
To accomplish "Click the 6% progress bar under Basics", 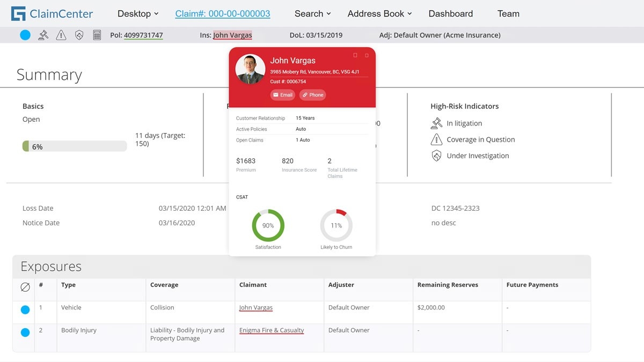I will coord(75,146).
